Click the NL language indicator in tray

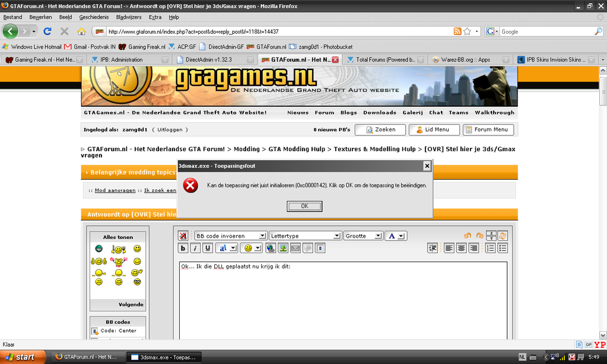tap(522, 357)
